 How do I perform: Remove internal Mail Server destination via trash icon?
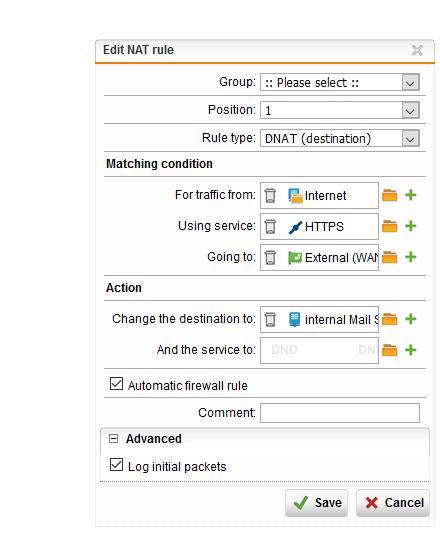[270, 320]
